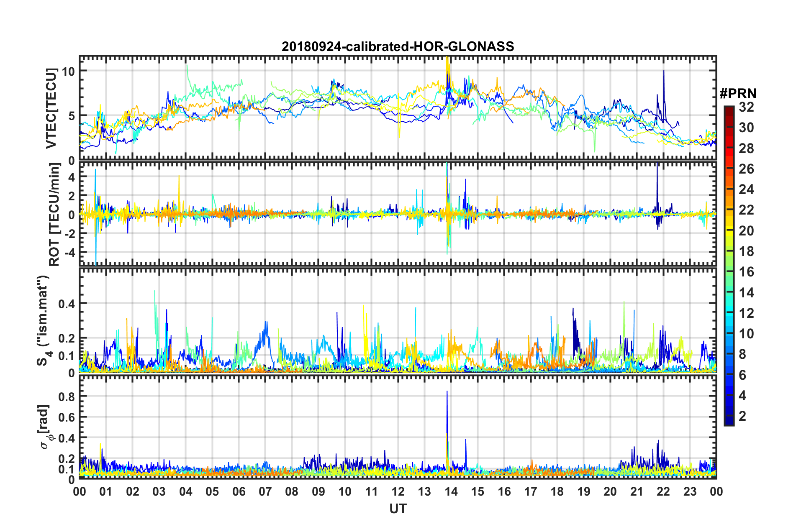This screenshot has width=796, height=532.
Task: Click ROT axis tick label 4
Action: (72, 177)
